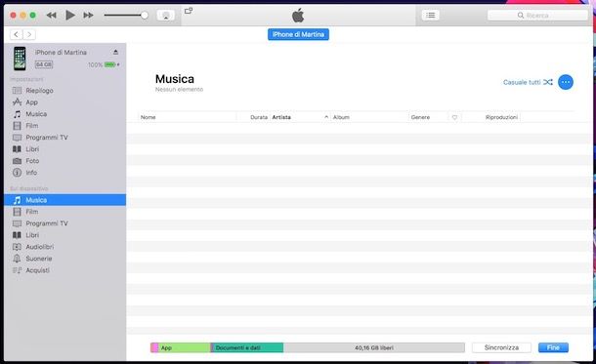Viewport: 596px width, 364px height.
Task: Click the 100% battery indicator
Action: coord(104,65)
